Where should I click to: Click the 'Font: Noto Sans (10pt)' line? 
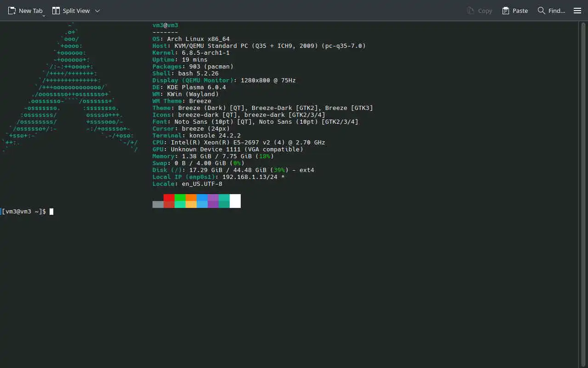[255, 122]
